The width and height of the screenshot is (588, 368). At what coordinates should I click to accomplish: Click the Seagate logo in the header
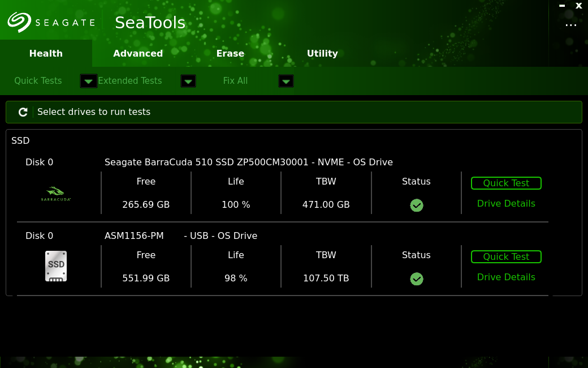tap(51, 23)
